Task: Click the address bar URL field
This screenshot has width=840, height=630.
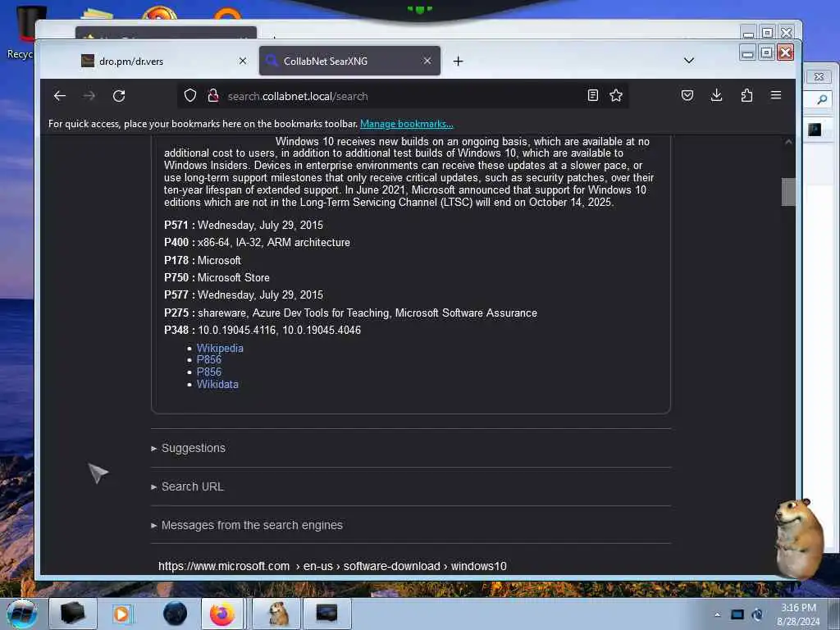Action: point(404,97)
